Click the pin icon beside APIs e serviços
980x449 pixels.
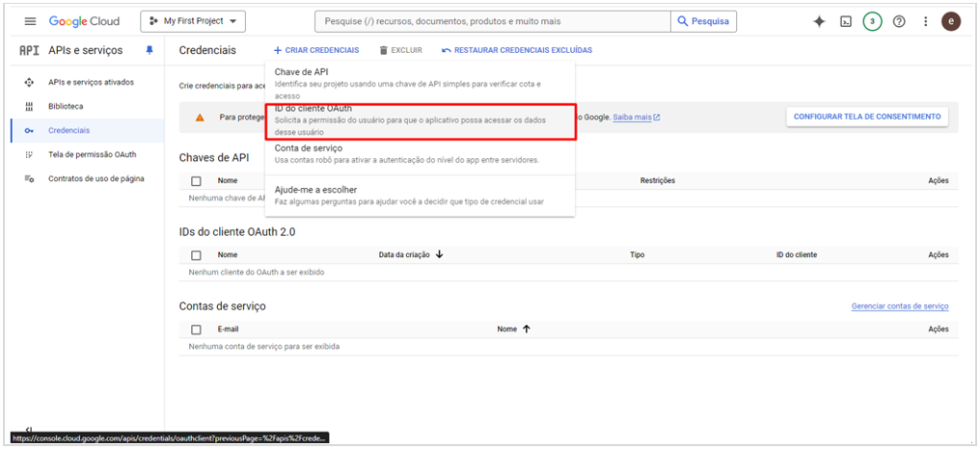150,50
